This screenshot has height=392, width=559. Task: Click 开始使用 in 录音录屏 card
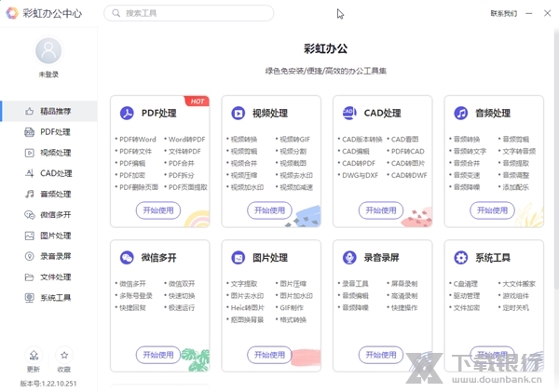click(381, 355)
